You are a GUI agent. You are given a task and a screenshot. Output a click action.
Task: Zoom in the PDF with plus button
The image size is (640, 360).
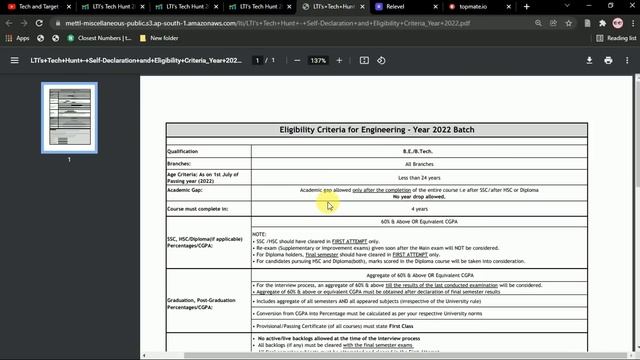pyautogui.click(x=339, y=60)
